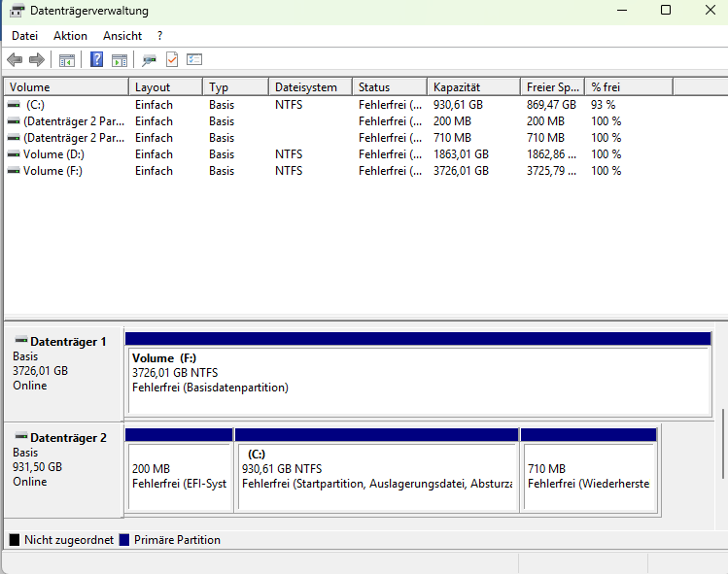728x574 pixels.
Task: Open the Aktion menu
Action: [x=70, y=36]
